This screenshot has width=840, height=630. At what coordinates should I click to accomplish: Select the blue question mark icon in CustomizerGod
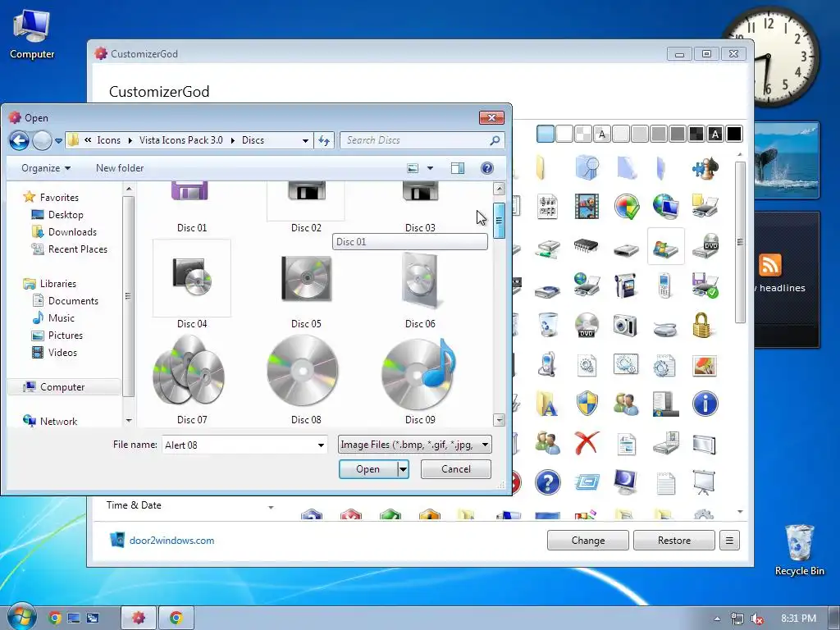point(547,482)
